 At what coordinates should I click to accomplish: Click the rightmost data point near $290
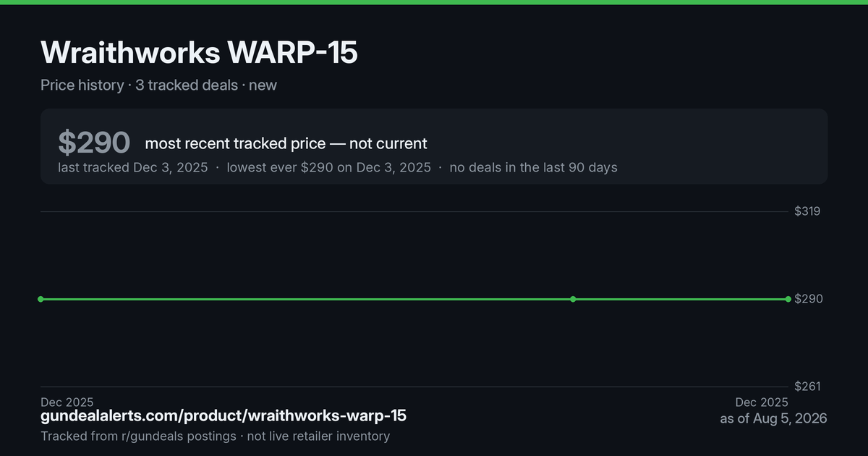[x=788, y=299]
